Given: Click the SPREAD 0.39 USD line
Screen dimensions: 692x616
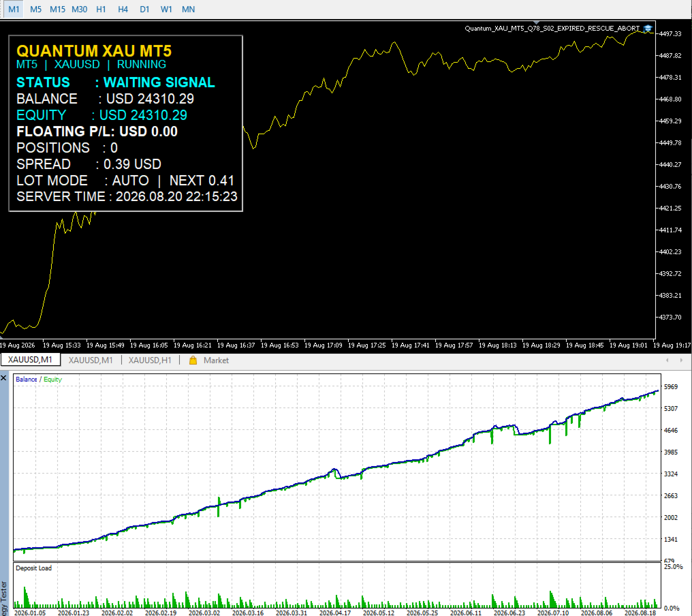Looking at the screenshot, I should tap(89, 164).
